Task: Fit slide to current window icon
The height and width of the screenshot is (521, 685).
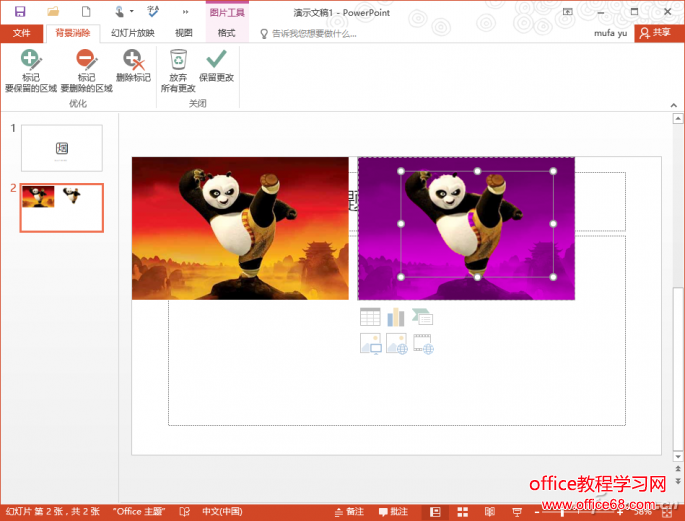Action: (x=667, y=512)
